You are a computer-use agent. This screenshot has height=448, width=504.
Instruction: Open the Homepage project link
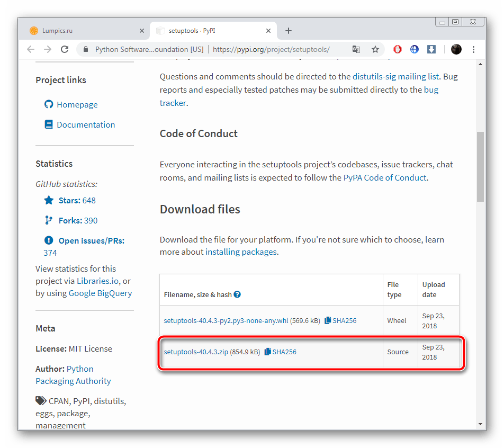77,105
